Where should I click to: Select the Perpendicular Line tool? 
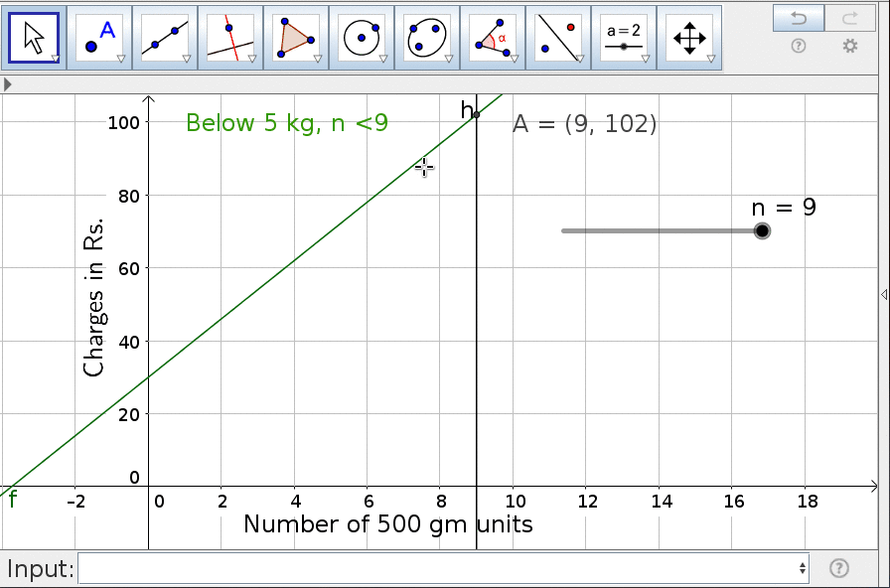(x=230, y=38)
